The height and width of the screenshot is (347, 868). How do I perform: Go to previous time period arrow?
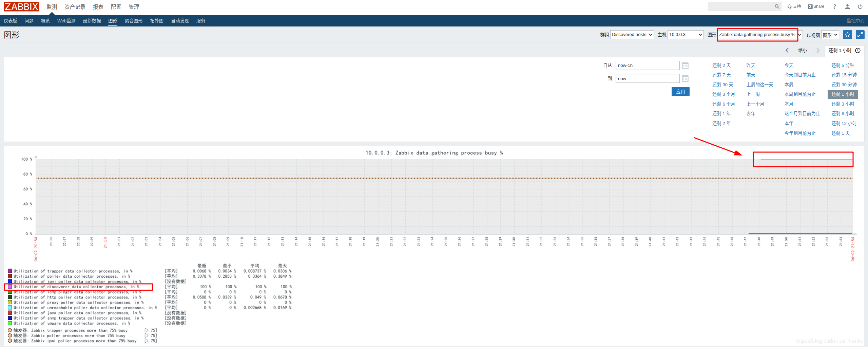tap(787, 50)
